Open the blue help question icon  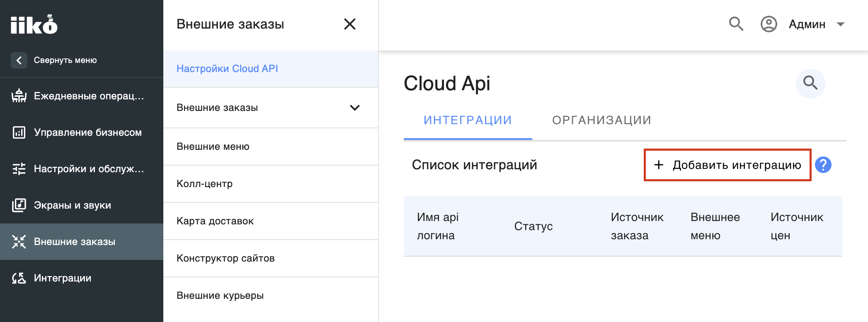pos(823,165)
